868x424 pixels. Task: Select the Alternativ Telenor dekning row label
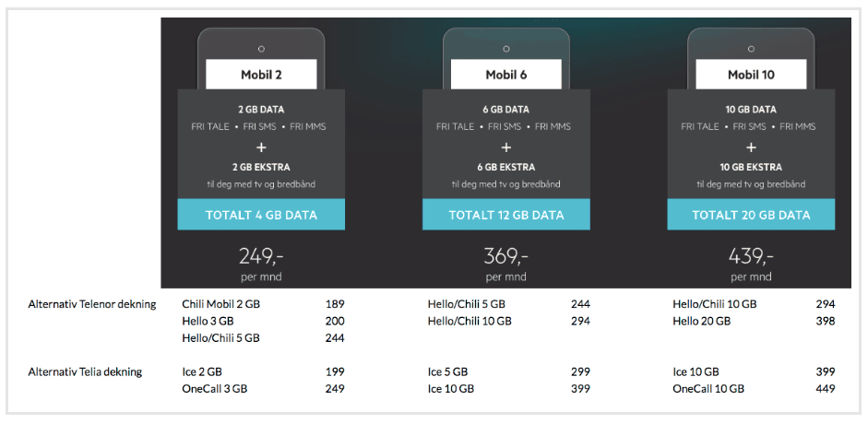(92, 304)
